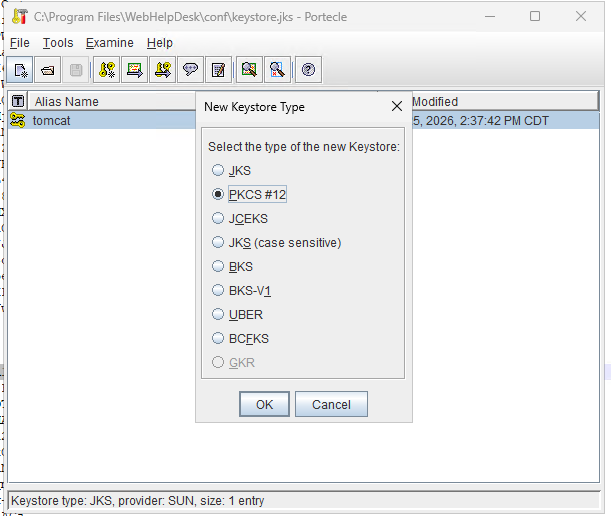Open the Tools menu

pyautogui.click(x=58, y=42)
